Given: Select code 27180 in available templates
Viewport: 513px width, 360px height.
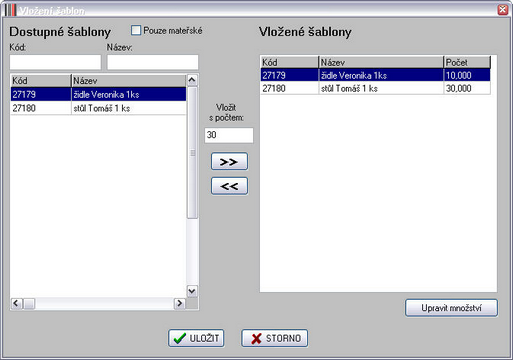Looking at the screenshot, I should coord(41,108).
